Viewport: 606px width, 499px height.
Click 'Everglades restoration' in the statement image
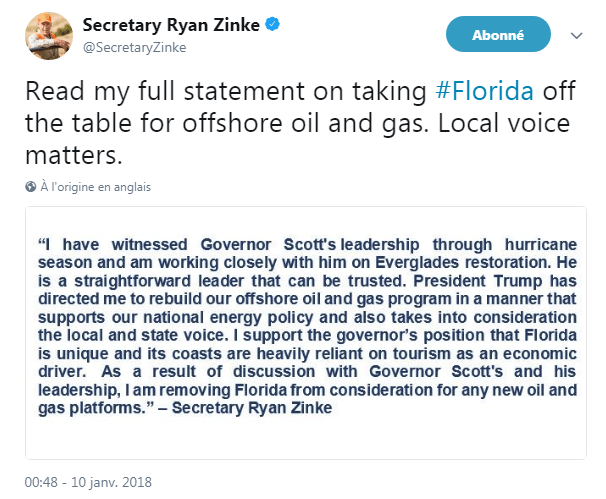pyautogui.click(x=478, y=263)
